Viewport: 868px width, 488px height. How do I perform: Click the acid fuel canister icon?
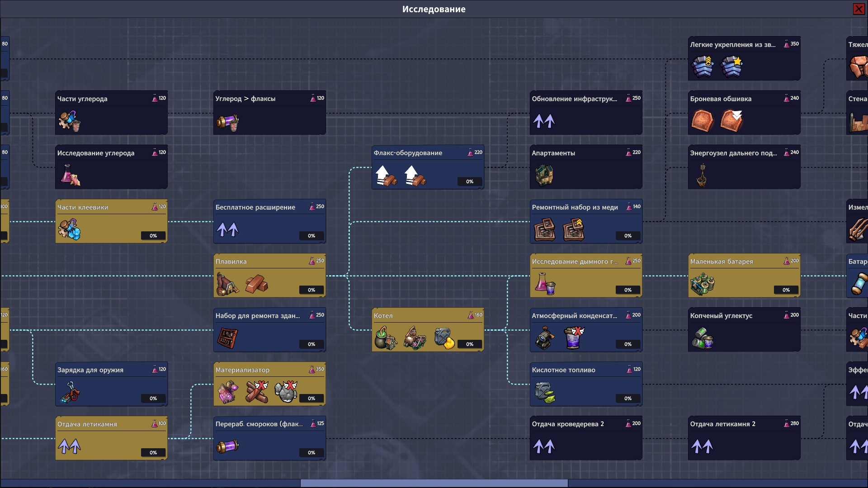544,392
